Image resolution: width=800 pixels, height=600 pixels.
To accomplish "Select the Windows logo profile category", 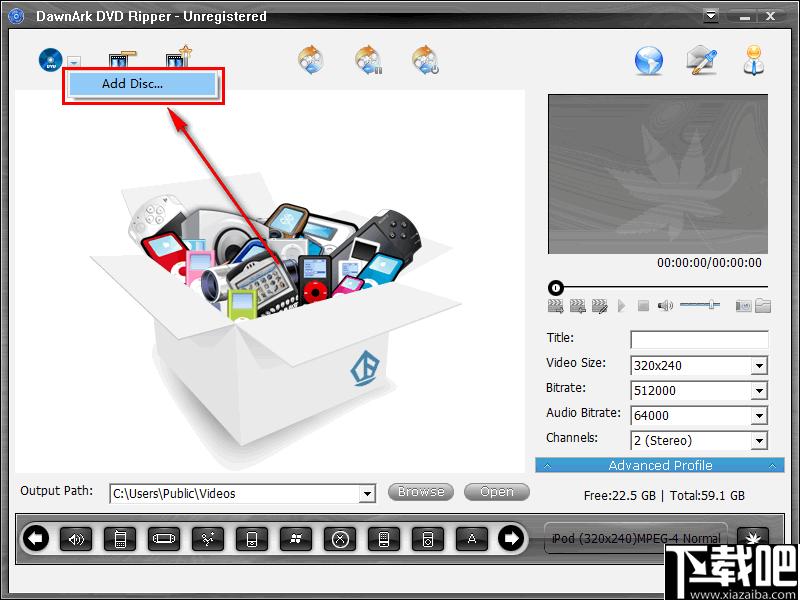I will (296, 539).
